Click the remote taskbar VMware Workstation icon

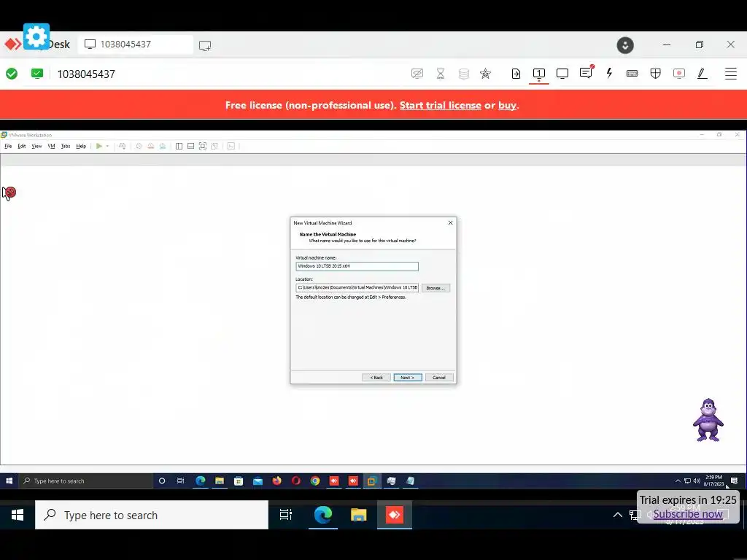(x=371, y=481)
